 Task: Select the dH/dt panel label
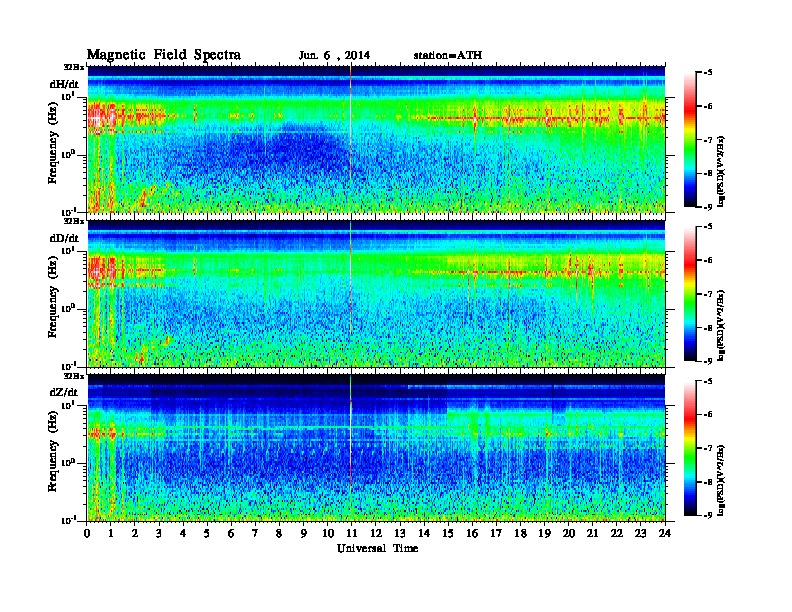coord(64,84)
